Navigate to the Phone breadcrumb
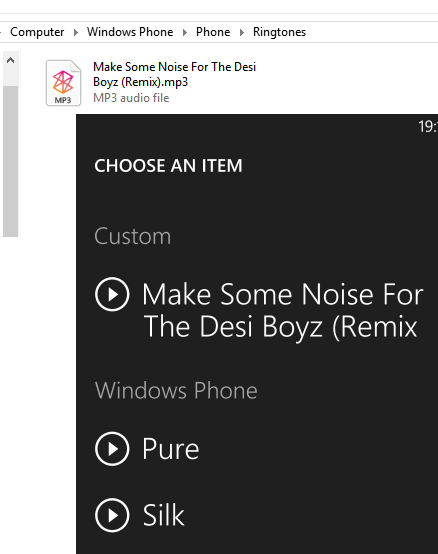This screenshot has height=554, width=438. pyautogui.click(x=213, y=32)
